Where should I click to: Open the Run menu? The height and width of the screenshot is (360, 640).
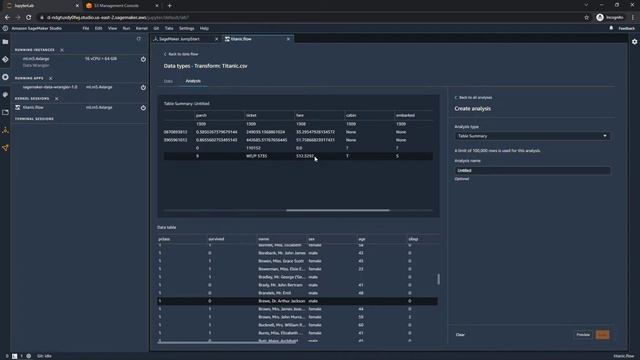point(126,29)
